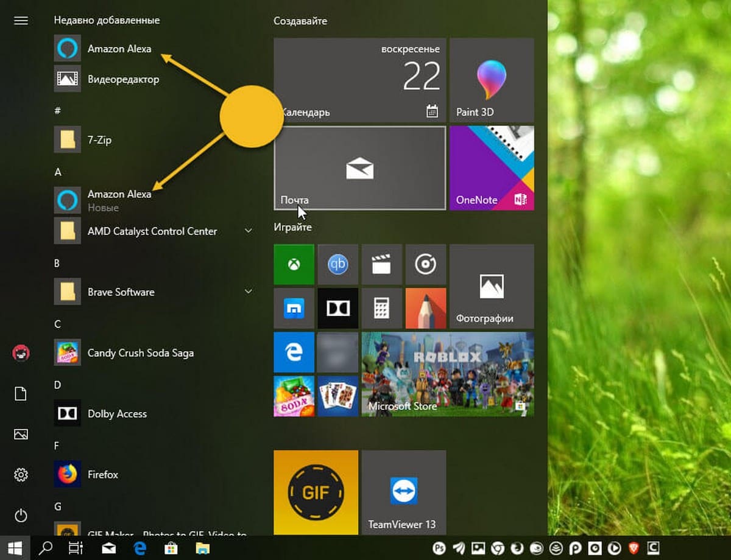
Task: Open Documents from the Start sidebar
Action: coord(21,394)
